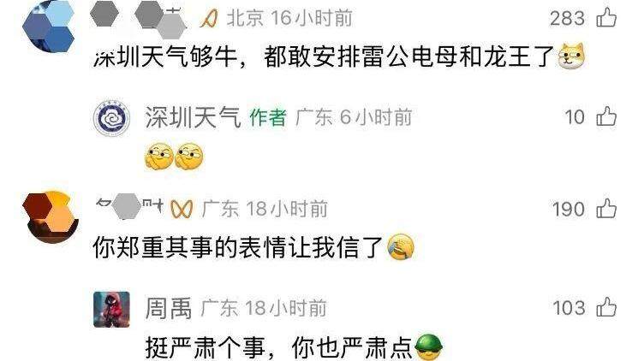Like 周禹's reply with 103 likes
The height and width of the screenshot is (361, 644).
tap(606, 308)
